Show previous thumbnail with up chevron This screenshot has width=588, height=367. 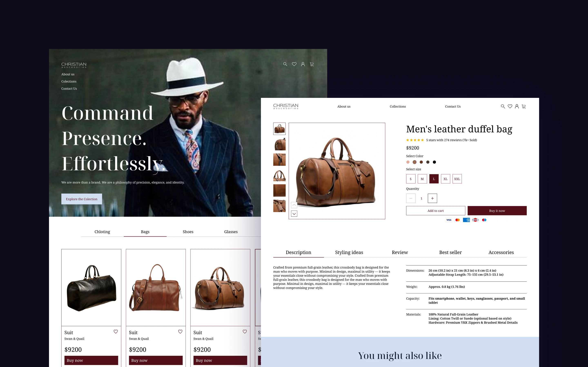pos(294,205)
